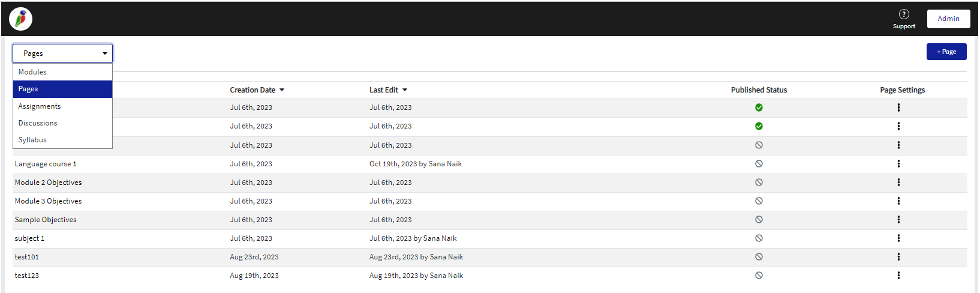This screenshot has height=293, width=980.
Task: Open page settings menu for test123
Action: point(898,275)
